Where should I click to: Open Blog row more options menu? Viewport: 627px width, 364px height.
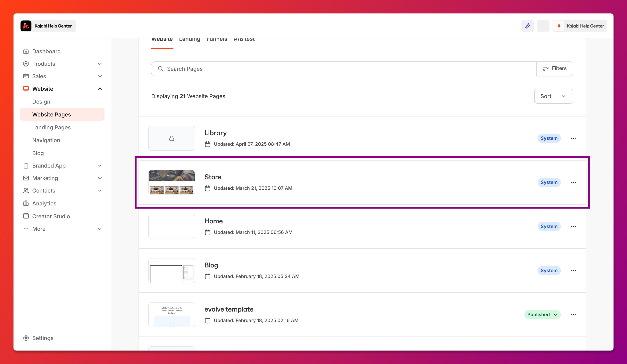(x=573, y=270)
